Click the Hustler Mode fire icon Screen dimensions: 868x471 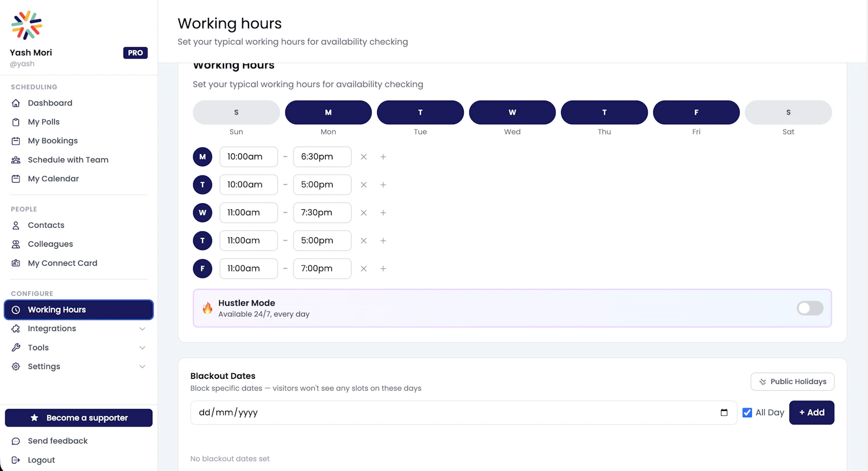(207, 308)
